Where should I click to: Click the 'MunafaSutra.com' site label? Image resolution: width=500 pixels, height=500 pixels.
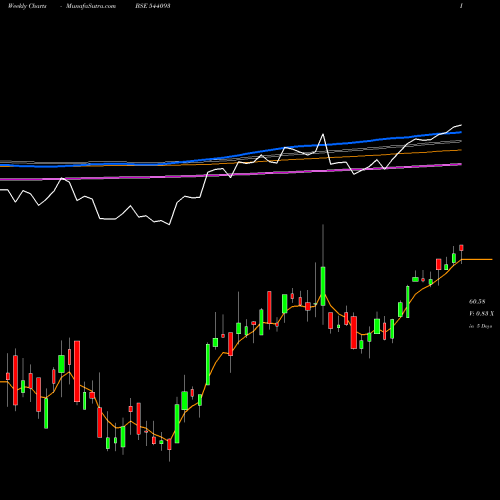pyautogui.click(x=91, y=6)
